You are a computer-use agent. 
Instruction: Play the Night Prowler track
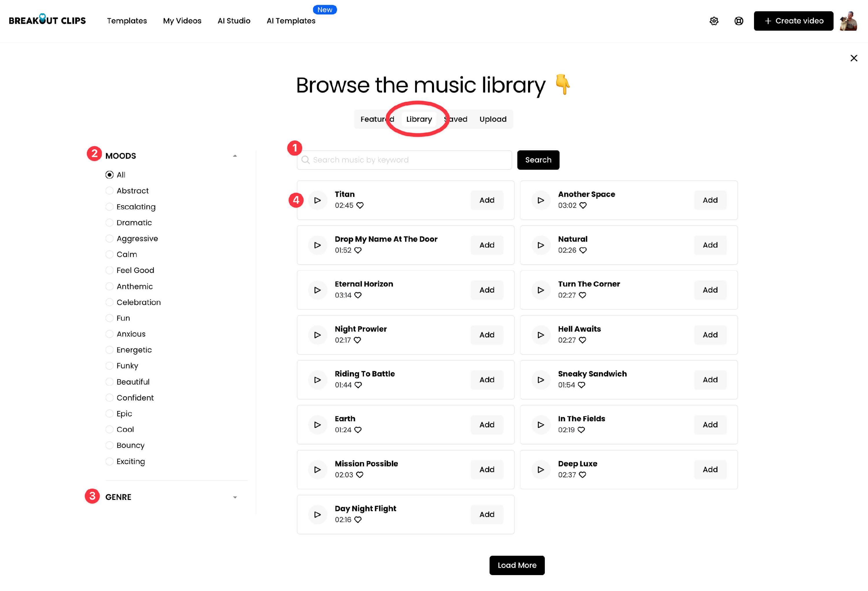(317, 335)
